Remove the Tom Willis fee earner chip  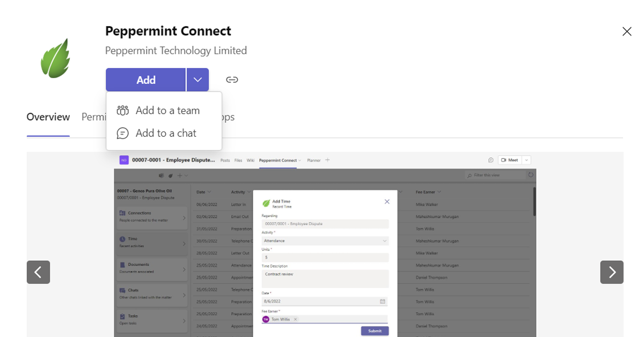pos(295,319)
